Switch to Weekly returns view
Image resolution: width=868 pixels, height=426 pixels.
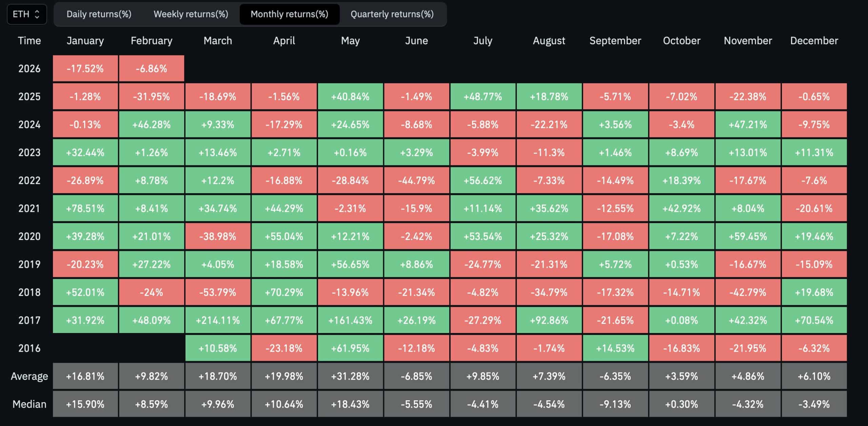(x=191, y=15)
